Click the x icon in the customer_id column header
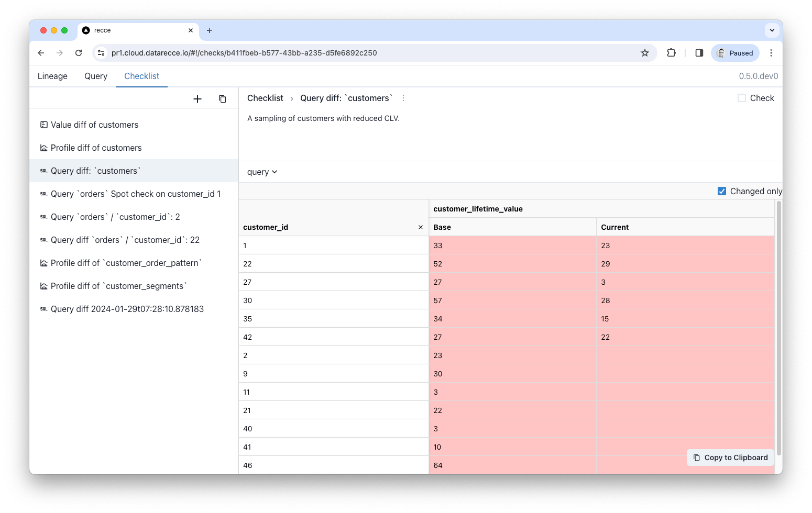 pyautogui.click(x=420, y=227)
